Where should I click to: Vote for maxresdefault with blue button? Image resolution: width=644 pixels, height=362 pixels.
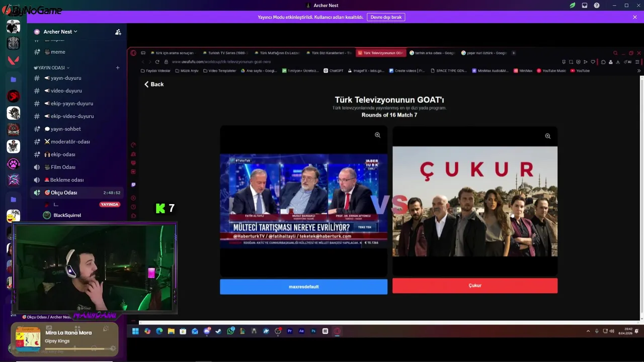(303, 287)
